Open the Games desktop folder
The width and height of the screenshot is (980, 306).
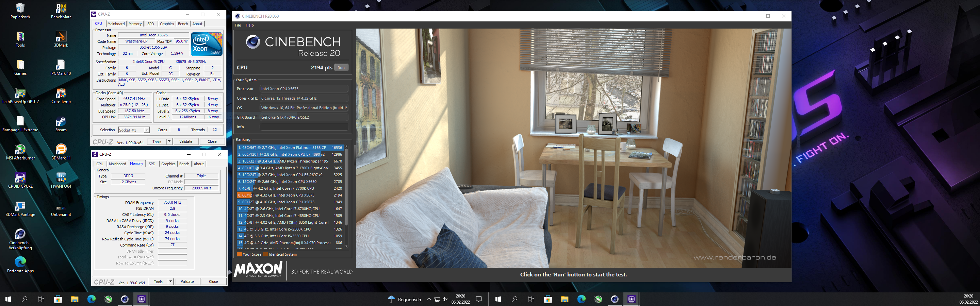point(20,67)
